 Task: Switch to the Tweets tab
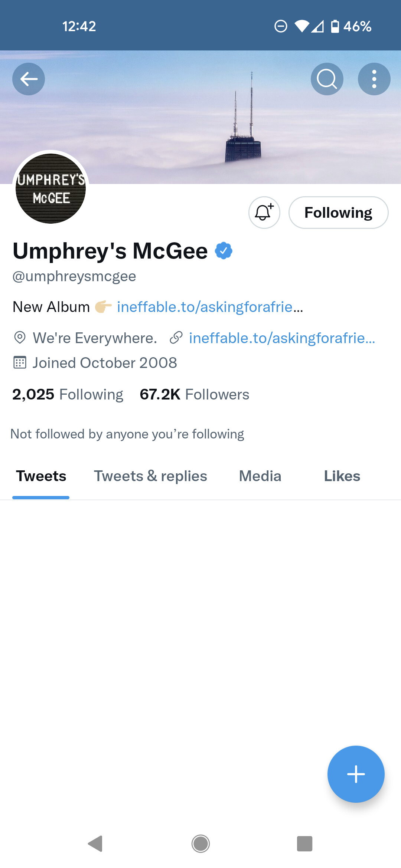(x=41, y=476)
